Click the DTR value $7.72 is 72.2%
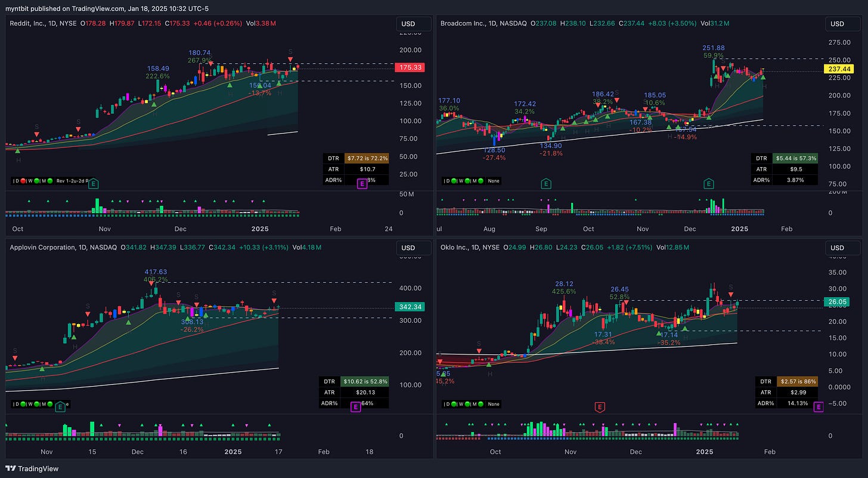The image size is (868, 478). pos(365,159)
